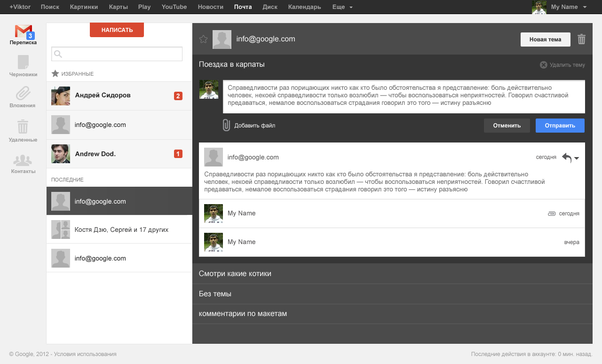The width and height of the screenshot is (602, 364).
Task: Click group avatar of Костя Дзю conversation
Action: tap(61, 229)
